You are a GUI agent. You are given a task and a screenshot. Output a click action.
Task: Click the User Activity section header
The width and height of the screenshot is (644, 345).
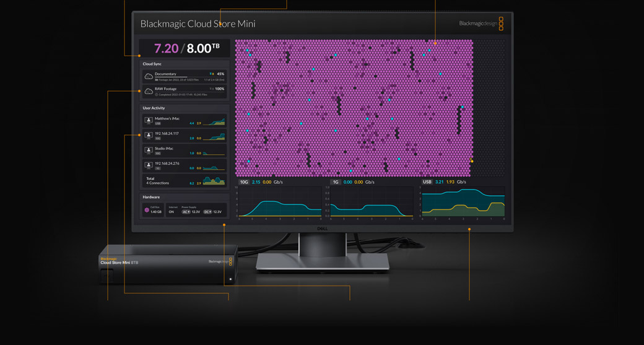pos(154,108)
